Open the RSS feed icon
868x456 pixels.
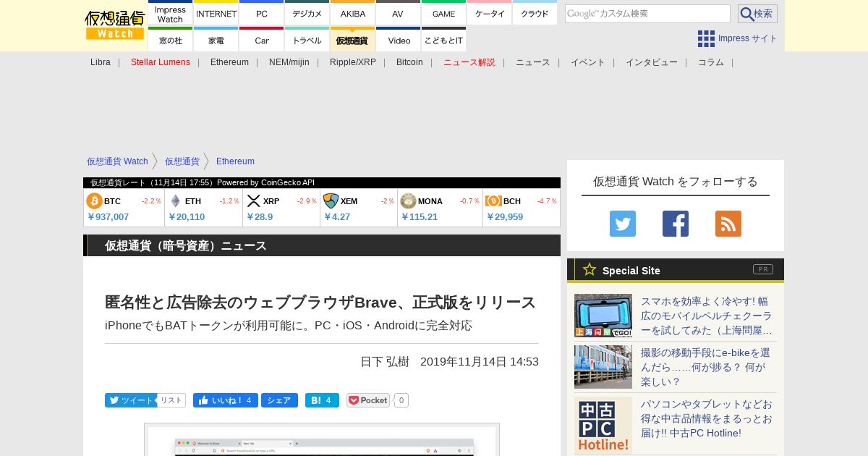728,224
